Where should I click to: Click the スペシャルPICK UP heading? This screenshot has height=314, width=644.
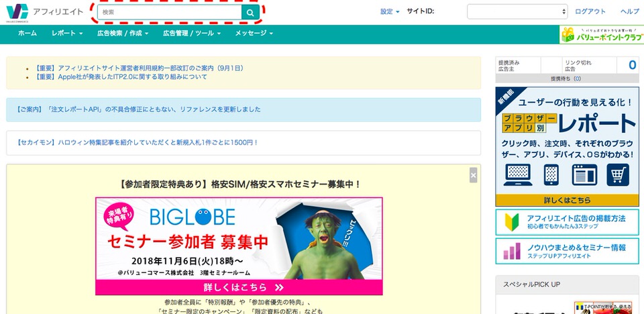[531, 284]
